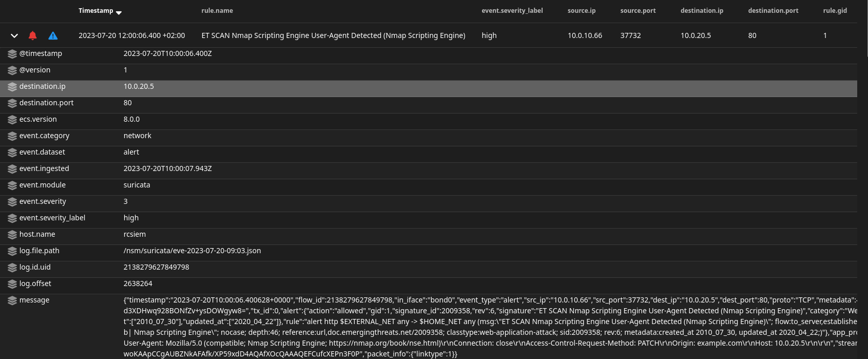
Task: Click the destination.ip value 10.0.20.5 in header row
Action: click(696, 35)
